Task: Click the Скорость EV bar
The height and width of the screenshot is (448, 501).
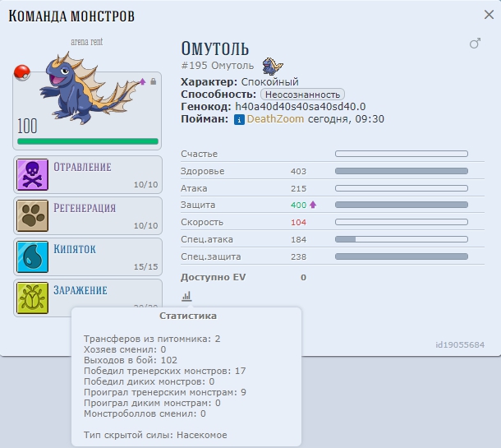Action: click(402, 222)
